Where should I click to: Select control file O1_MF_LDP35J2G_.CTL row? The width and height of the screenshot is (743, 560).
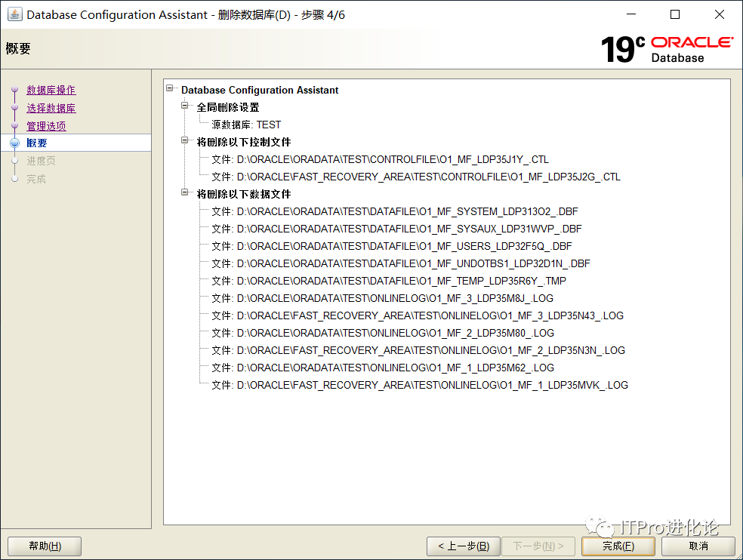[416, 177]
